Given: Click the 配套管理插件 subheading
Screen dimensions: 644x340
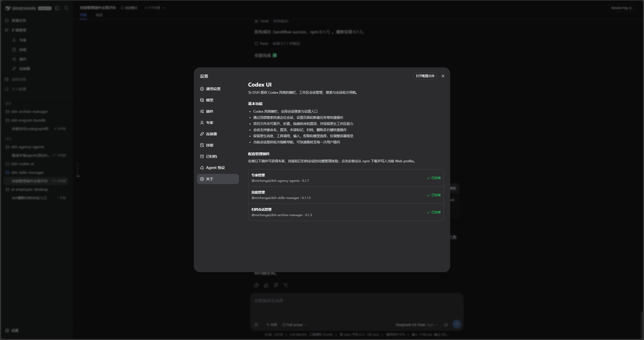Looking at the screenshot, I should 259,154.
